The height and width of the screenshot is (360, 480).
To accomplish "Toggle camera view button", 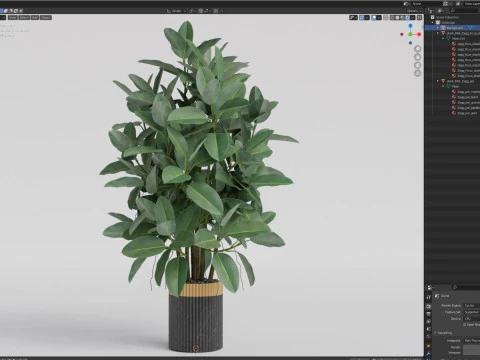I will [417, 65].
